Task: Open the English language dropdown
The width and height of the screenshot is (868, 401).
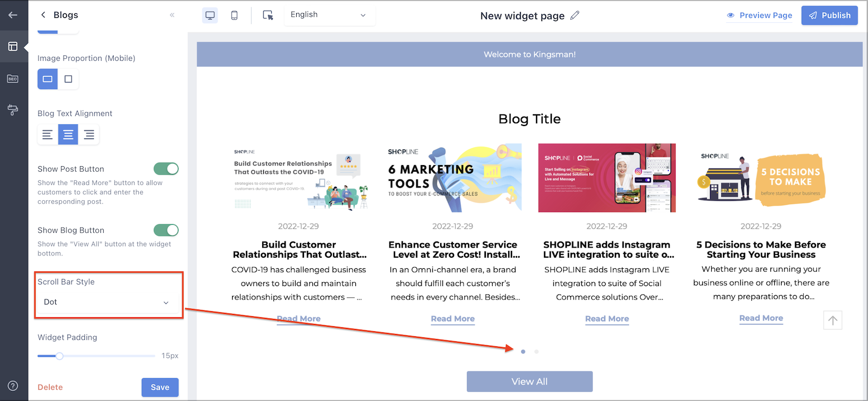Action: [330, 15]
